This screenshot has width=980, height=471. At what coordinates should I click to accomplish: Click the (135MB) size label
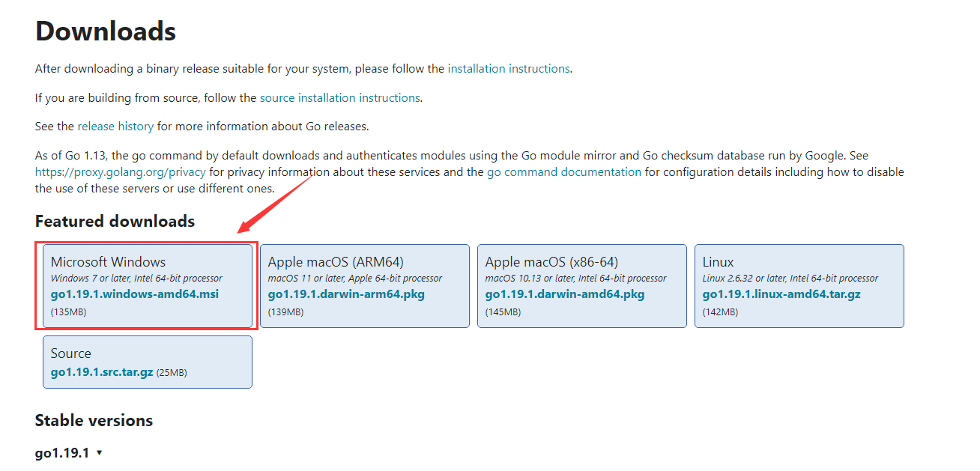coord(68,312)
